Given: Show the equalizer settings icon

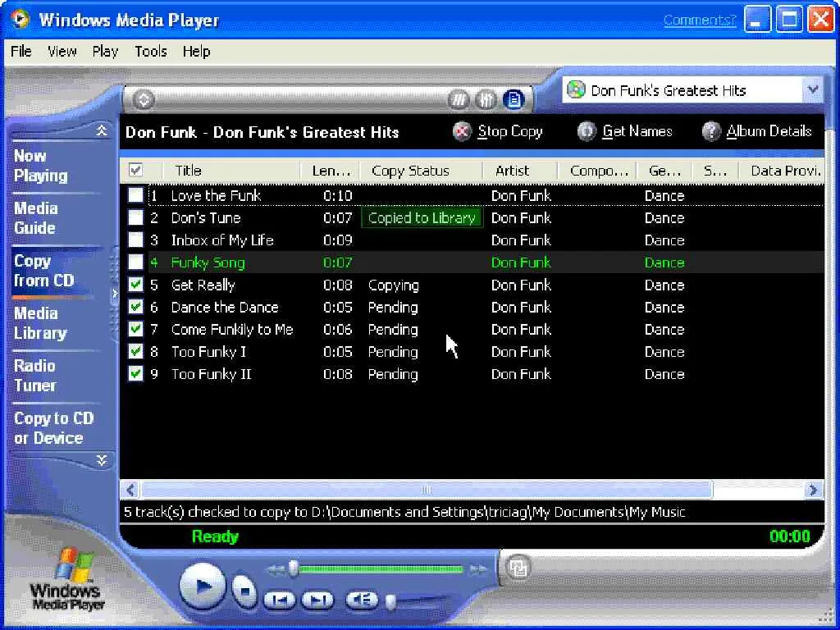Looking at the screenshot, I should pyautogui.click(x=486, y=99).
